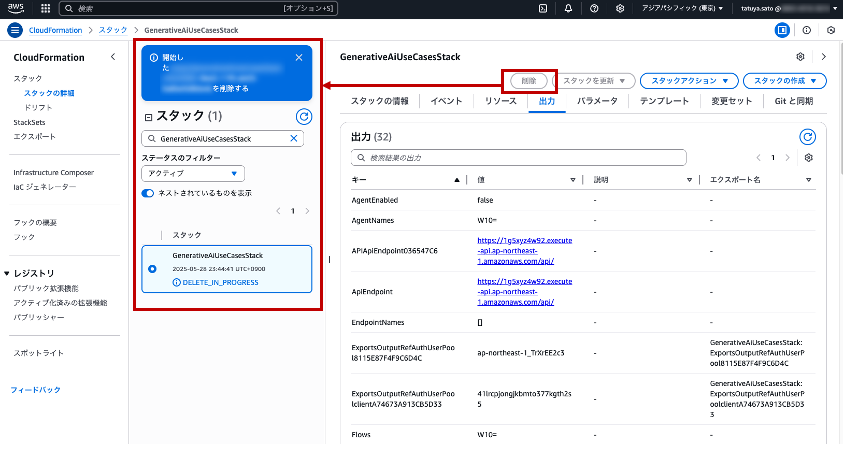Switch to the Outputs tab

coord(547,101)
